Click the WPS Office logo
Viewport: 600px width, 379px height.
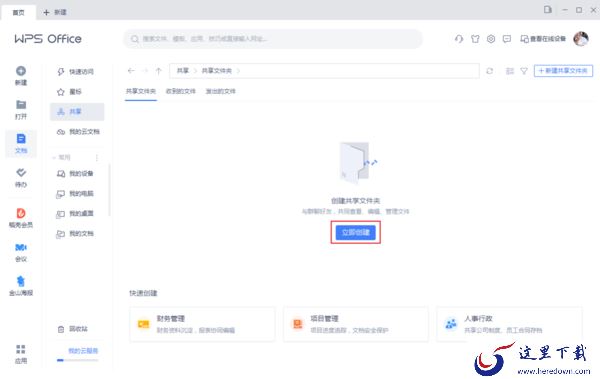[48, 39]
